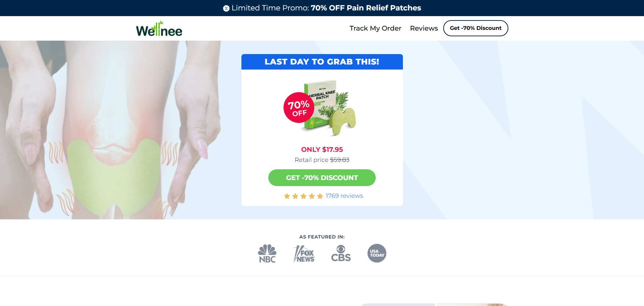Click the green GET -70% DISCOUNT button
Image resolution: width=644 pixels, height=306 pixels.
coord(322,178)
